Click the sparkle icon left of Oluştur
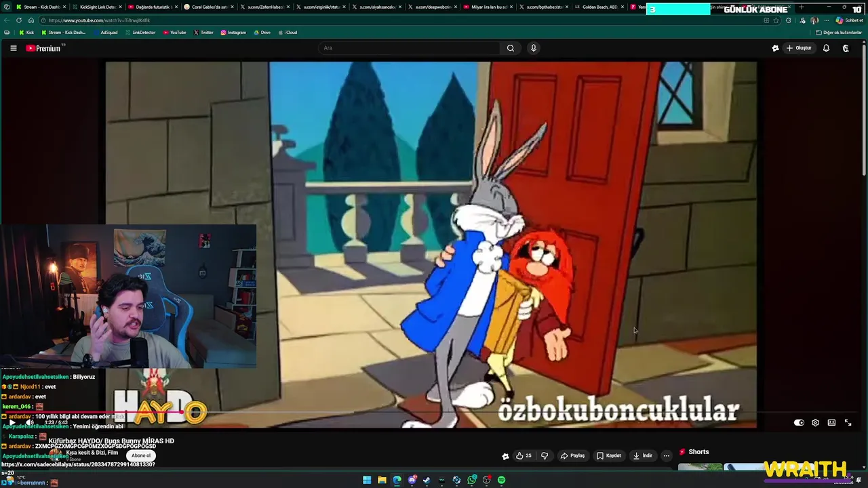The image size is (868, 488). (x=775, y=48)
